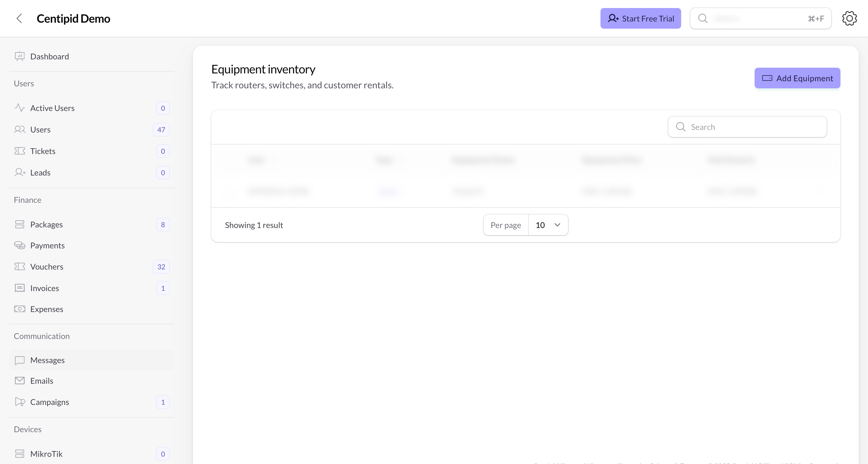The height and width of the screenshot is (464, 868).
Task: Go to the Packages page
Action: pos(46,225)
